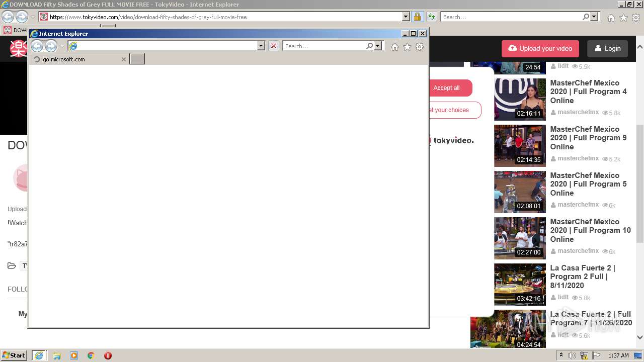This screenshot has height=362, width=644.
Task: Open Tools gear in popup window
Action: coord(420,47)
